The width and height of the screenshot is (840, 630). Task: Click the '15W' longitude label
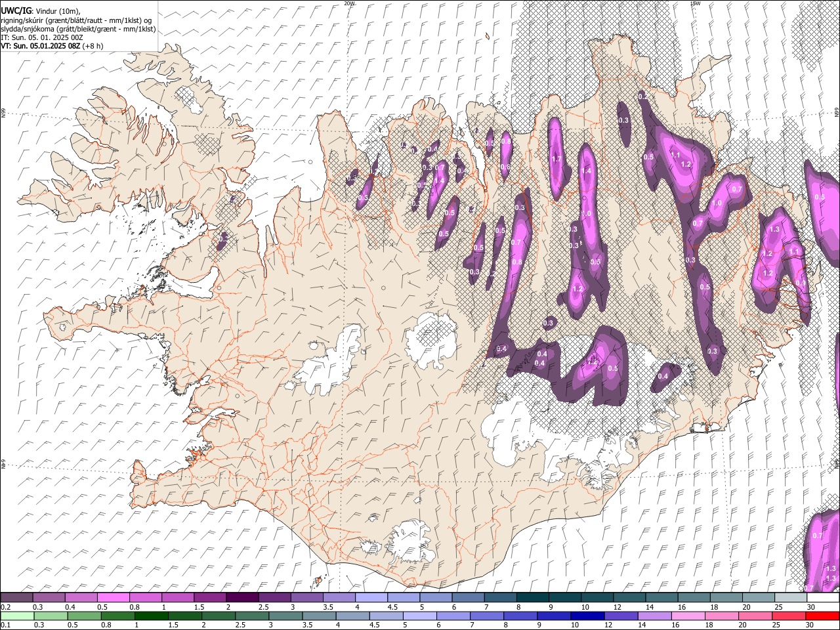pos(696,3)
